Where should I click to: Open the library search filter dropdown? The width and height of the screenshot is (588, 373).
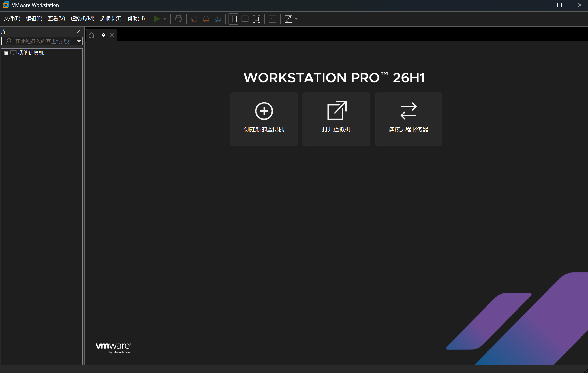[x=79, y=41]
